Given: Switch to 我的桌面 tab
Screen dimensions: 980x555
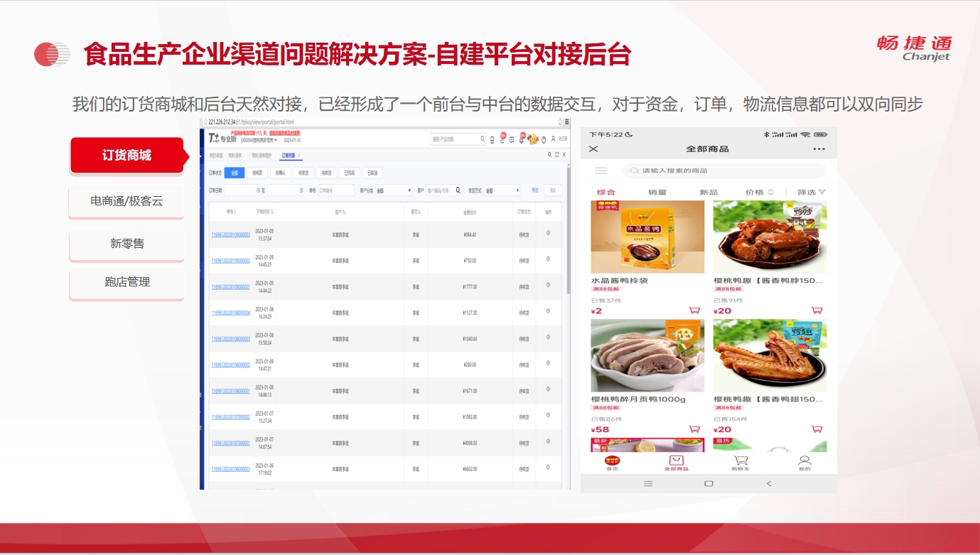Looking at the screenshot, I should pyautogui.click(x=216, y=155).
